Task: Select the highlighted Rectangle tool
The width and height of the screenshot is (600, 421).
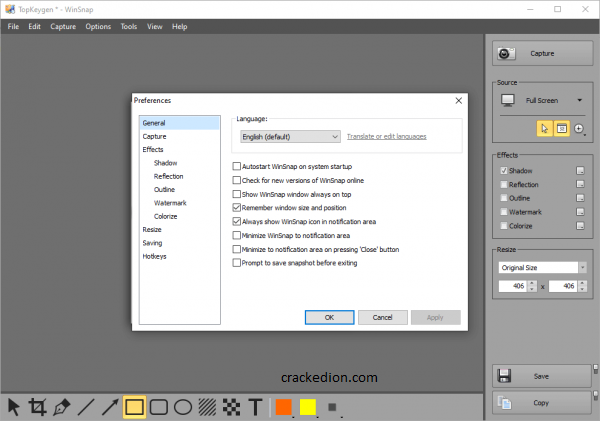Action: click(x=134, y=407)
